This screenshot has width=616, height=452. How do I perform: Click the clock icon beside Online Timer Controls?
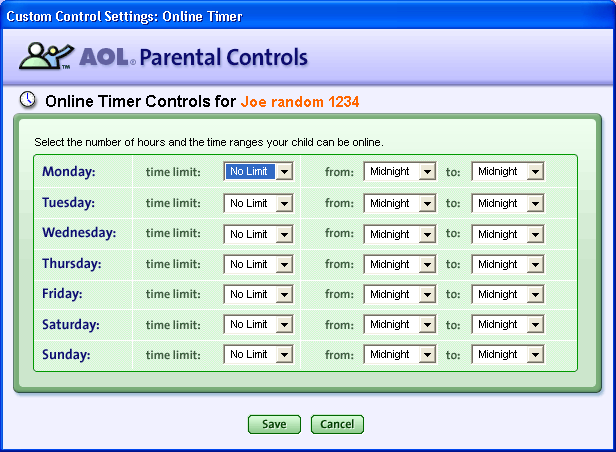click(28, 99)
